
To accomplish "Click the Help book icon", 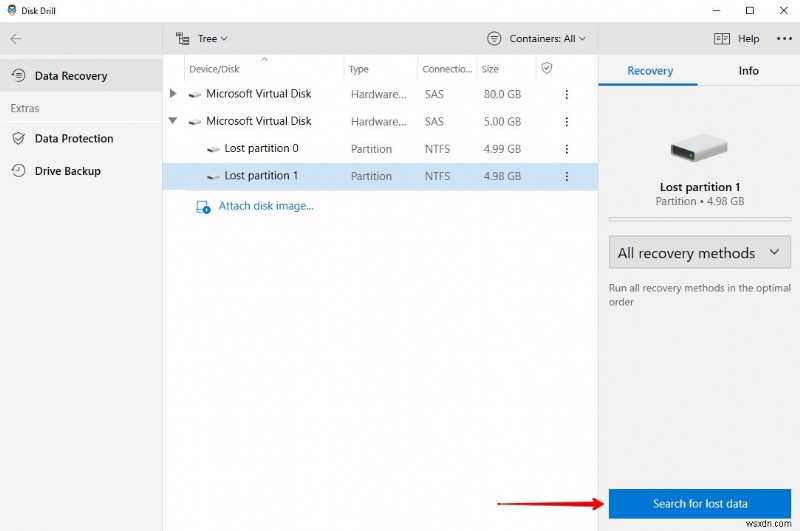I will coord(722,39).
